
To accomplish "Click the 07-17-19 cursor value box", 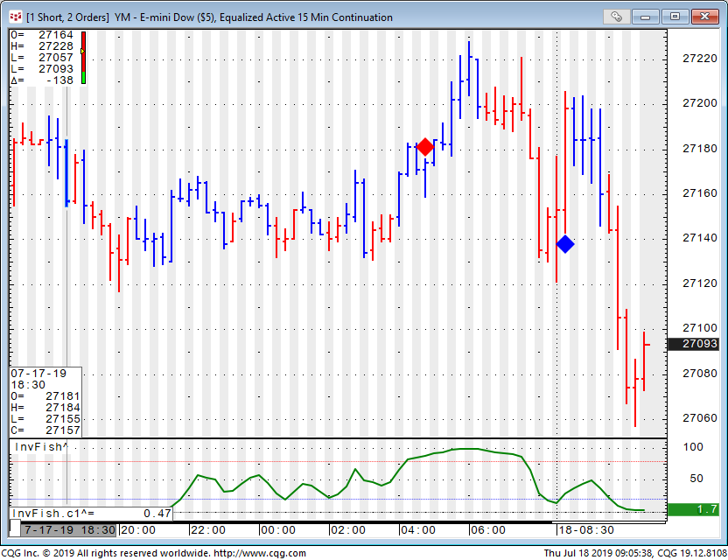I will [45, 401].
